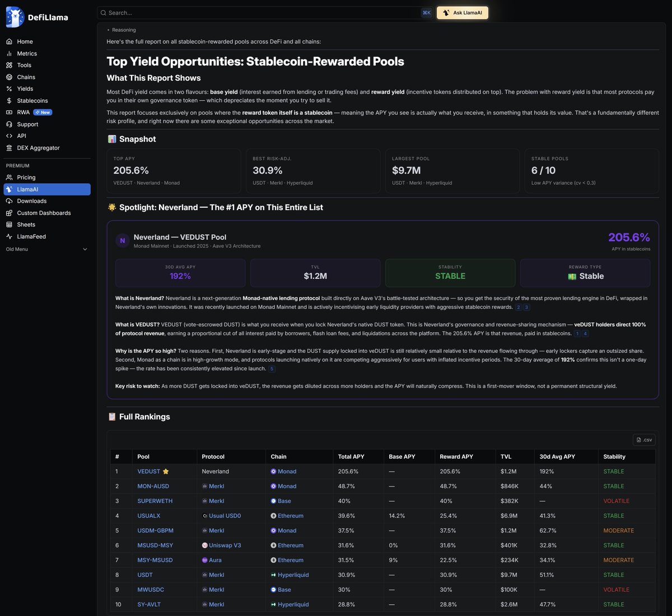
Task: Click the Pricing person icon
Action: pyautogui.click(x=9, y=178)
